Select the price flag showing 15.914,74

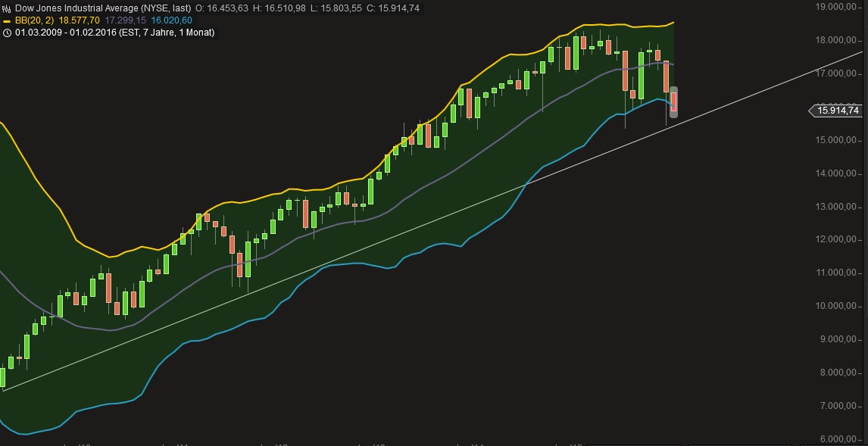pos(837,111)
